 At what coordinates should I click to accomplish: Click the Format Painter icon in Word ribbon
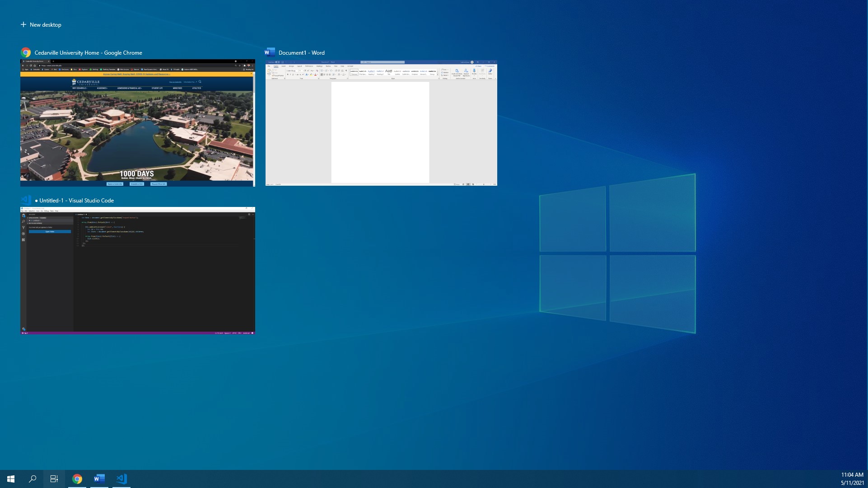pyautogui.click(x=278, y=75)
